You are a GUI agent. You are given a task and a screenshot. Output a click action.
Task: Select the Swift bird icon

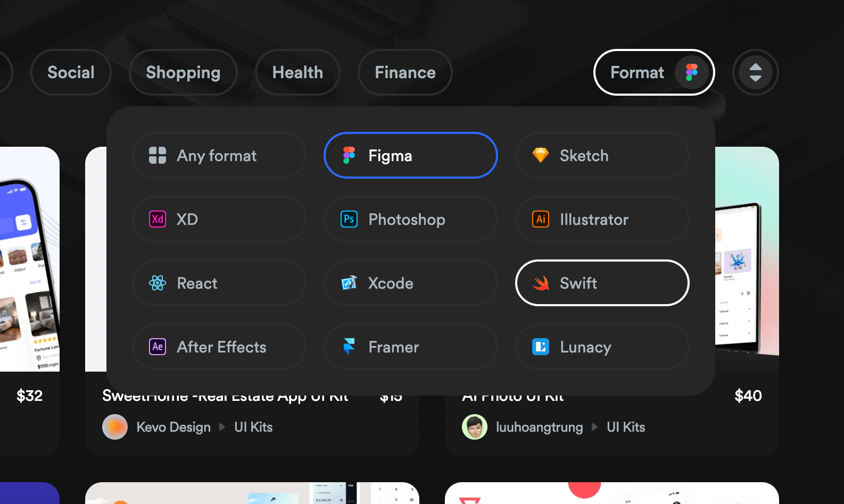click(x=541, y=283)
